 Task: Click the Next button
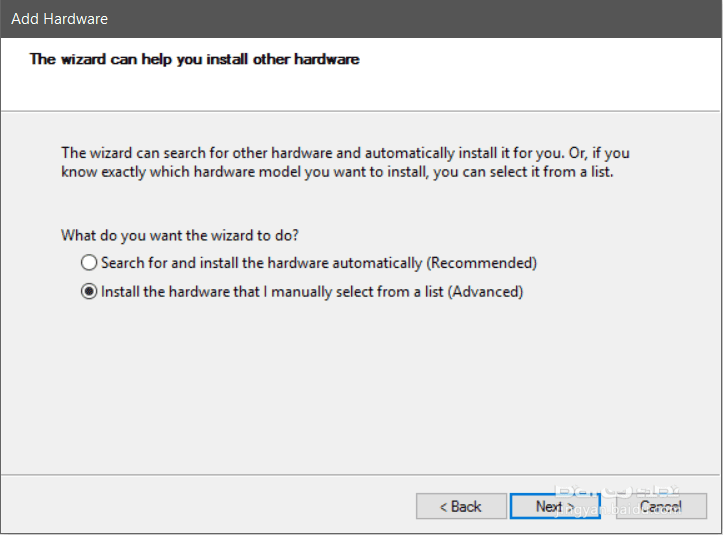554,507
